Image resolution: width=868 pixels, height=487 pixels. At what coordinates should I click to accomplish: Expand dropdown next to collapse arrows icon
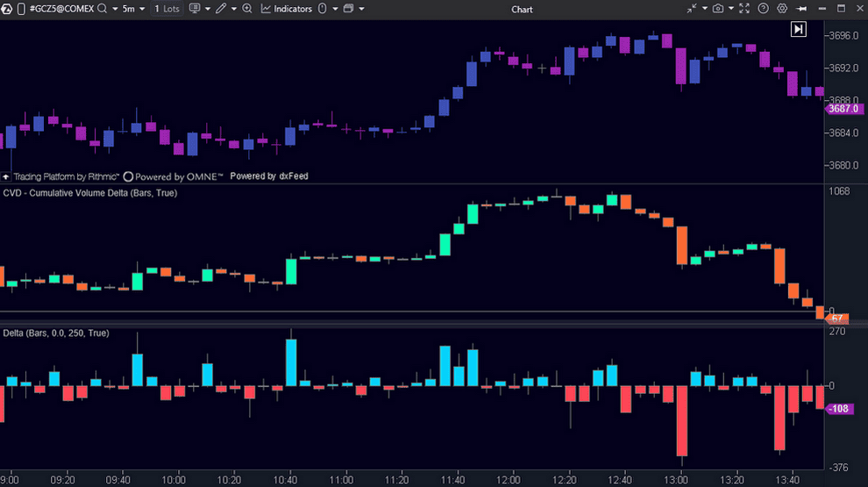tap(705, 9)
